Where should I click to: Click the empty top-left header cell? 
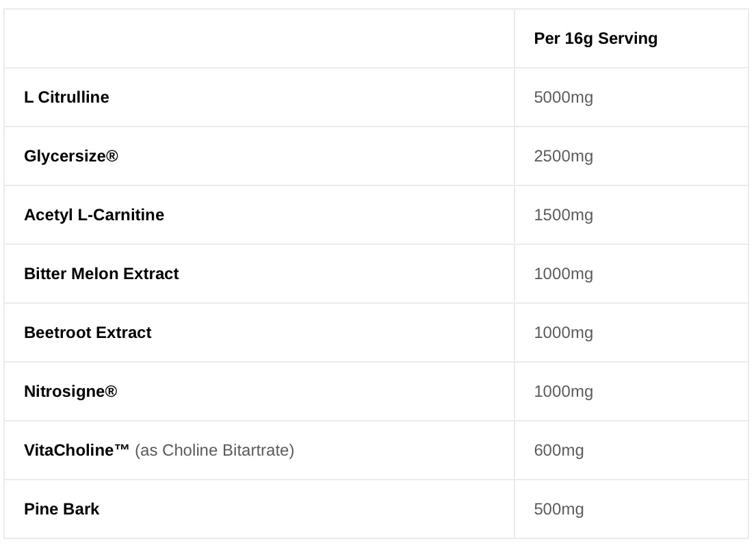coord(259,38)
